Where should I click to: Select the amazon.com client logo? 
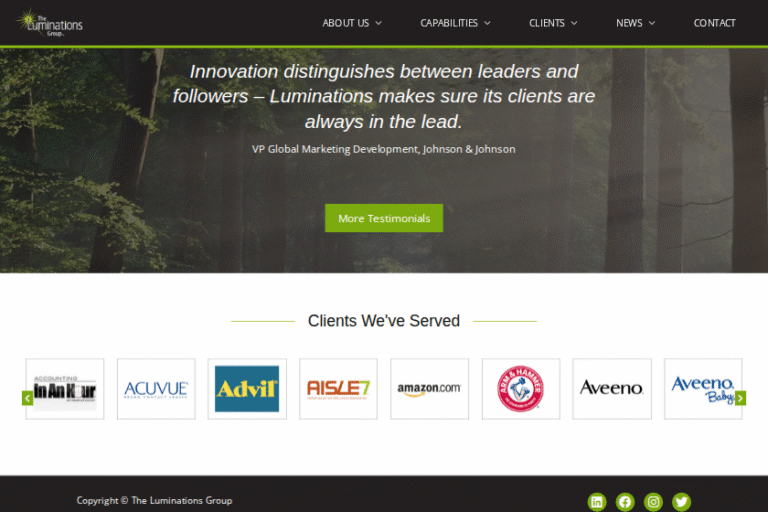coord(430,389)
